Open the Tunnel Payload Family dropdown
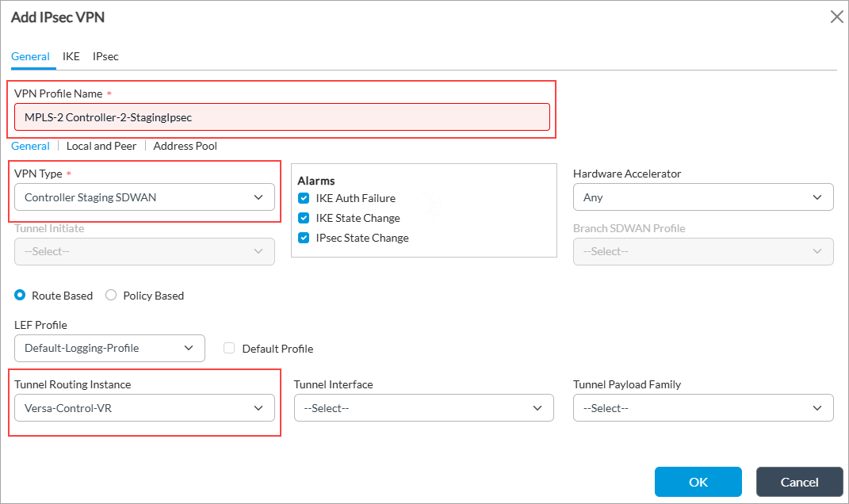849x504 pixels. tap(702, 408)
